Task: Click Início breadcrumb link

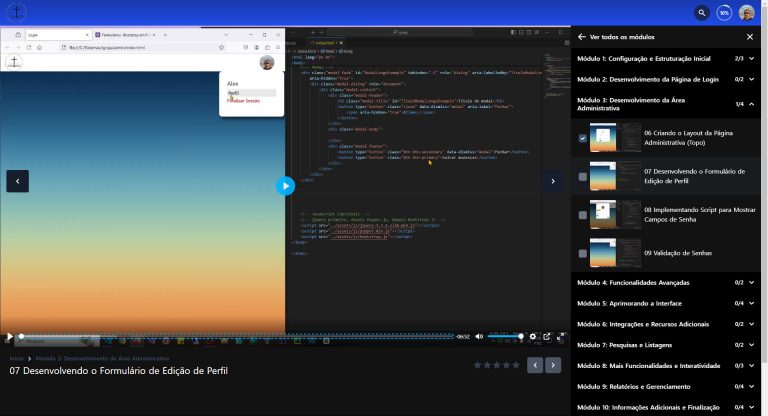Action: point(17,357)
